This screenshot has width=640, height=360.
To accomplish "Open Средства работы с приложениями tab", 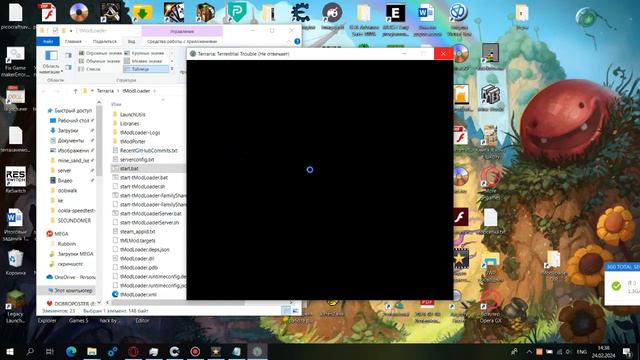I will 182,41.
